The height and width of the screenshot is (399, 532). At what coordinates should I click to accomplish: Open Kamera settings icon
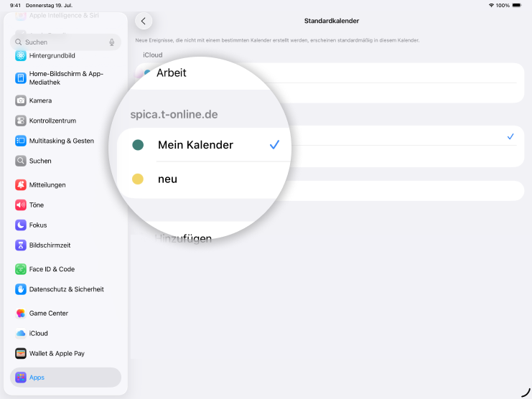coord(21,100)
